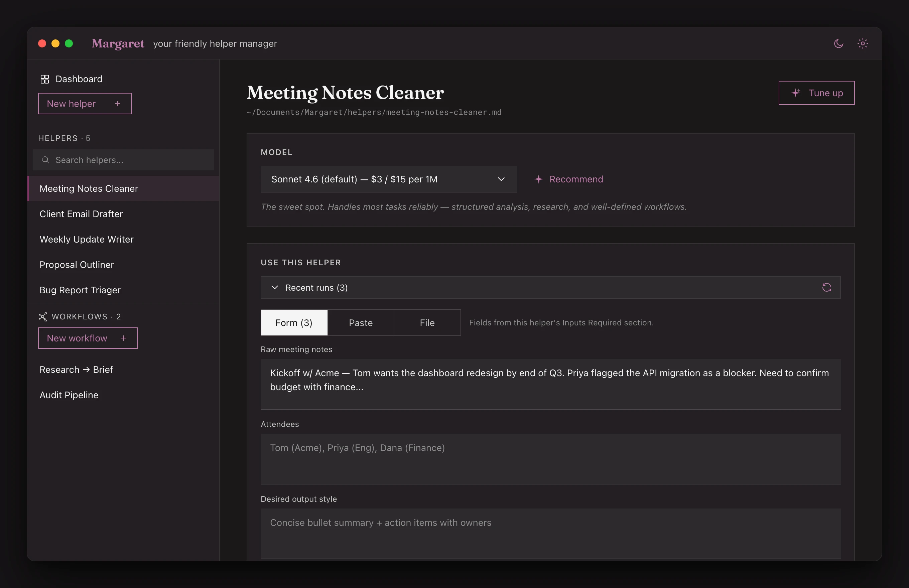Screen dimensions: 909x588
Task: Switch to the File tab
Action: pyautogui.click(x=427, y=323)
